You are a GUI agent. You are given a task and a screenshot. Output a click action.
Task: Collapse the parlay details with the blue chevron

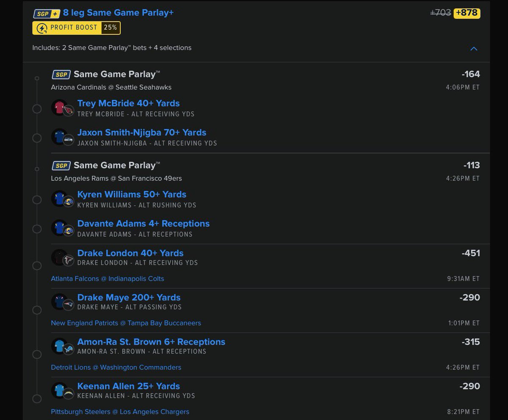[x=474, y=49]
